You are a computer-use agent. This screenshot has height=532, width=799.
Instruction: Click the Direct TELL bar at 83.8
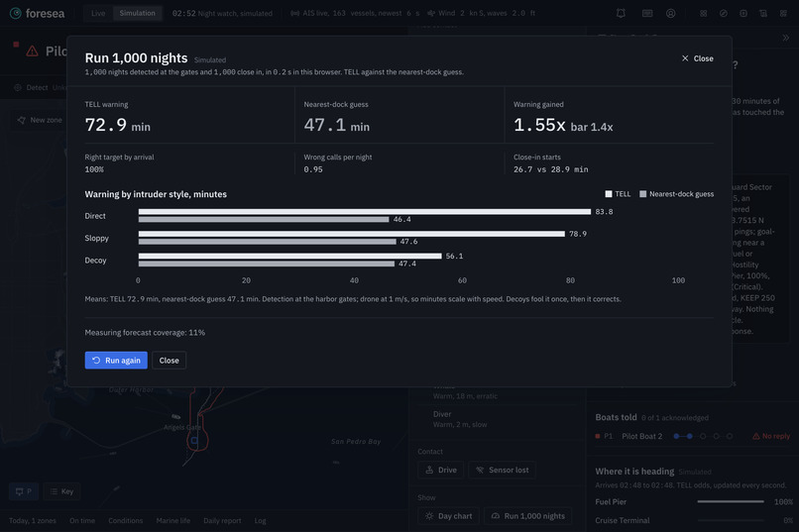tap(365, 212)
